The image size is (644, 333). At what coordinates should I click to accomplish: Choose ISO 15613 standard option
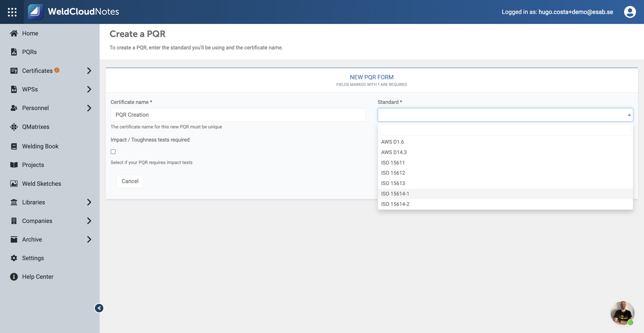coord(505,183)
